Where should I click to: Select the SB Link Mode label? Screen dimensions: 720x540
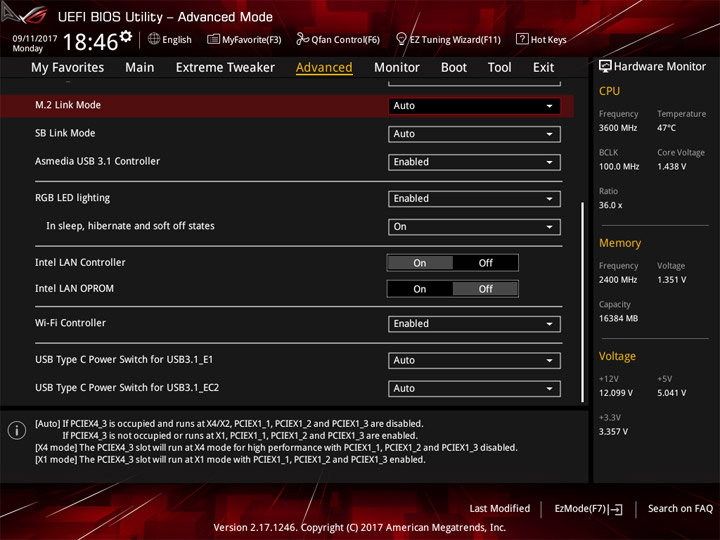(x=65, y=133)
